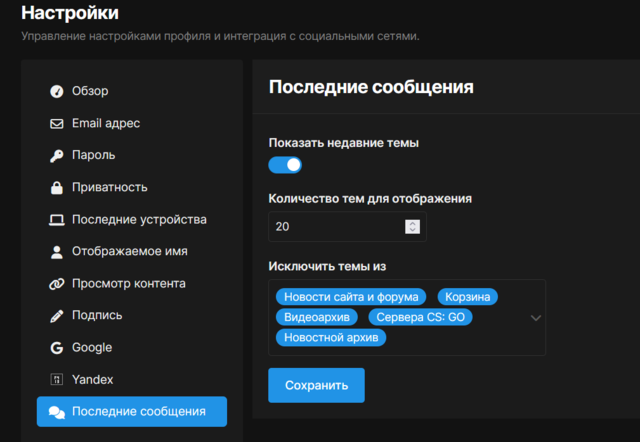Select the Последние сообщения sidebar item
This screenshot has height=442, width=640.
132,411
